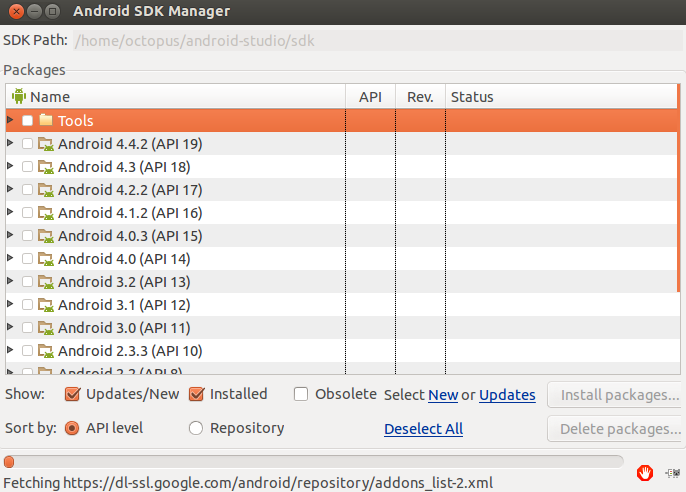Click the Delete packages button
This screenshot has width=686, height=492.
click(616, 429)
